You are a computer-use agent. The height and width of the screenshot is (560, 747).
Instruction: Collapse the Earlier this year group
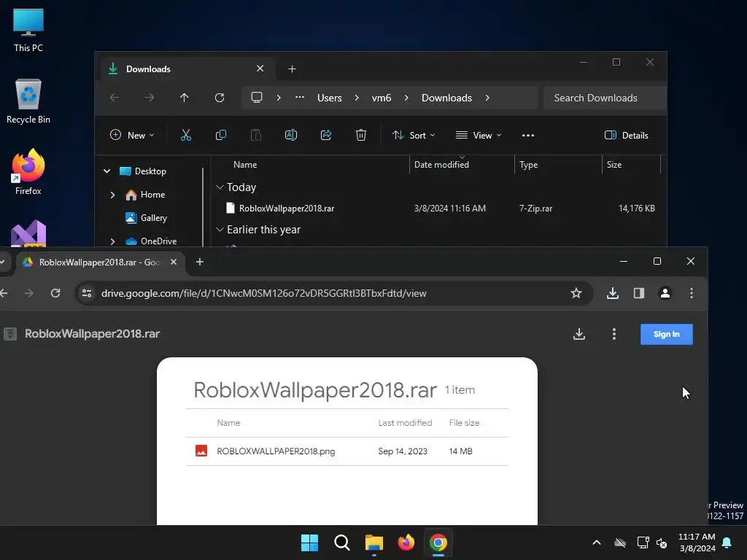[x=220, y=230]
